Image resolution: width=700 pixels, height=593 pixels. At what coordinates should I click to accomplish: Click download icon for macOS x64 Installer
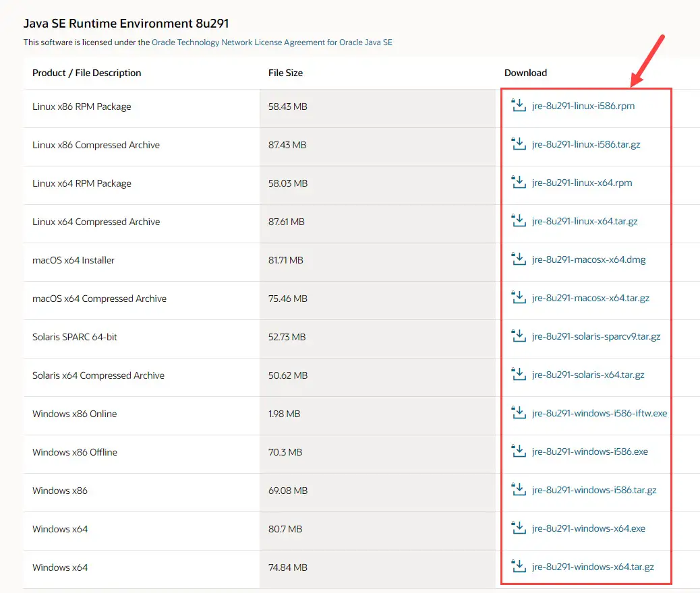click(x=518, y=259)
